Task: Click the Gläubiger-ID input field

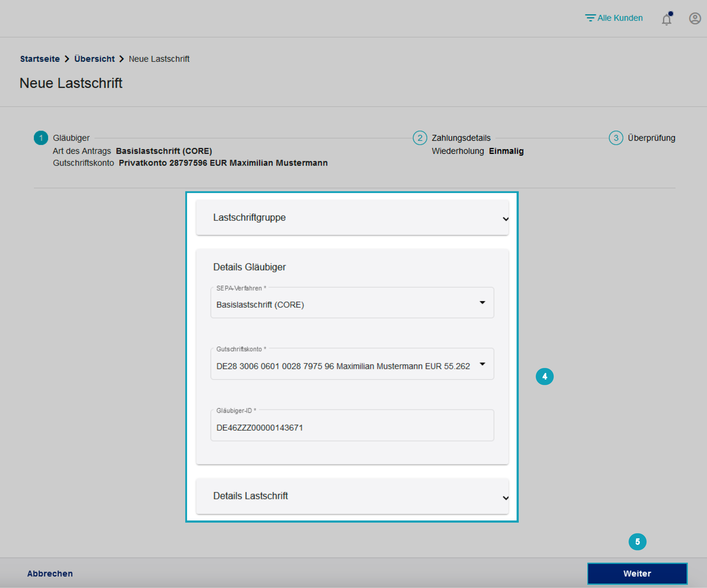Action: point(352,425)
